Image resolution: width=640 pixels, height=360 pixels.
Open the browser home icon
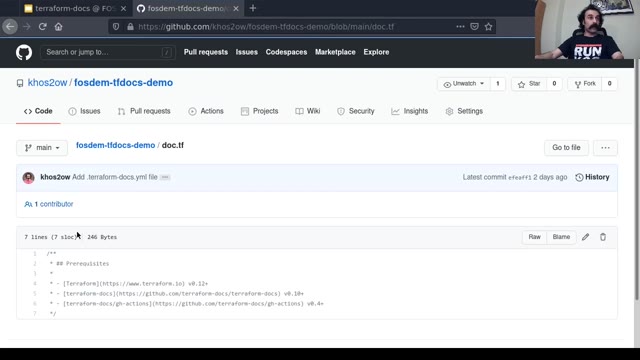(x=58, y=27)
